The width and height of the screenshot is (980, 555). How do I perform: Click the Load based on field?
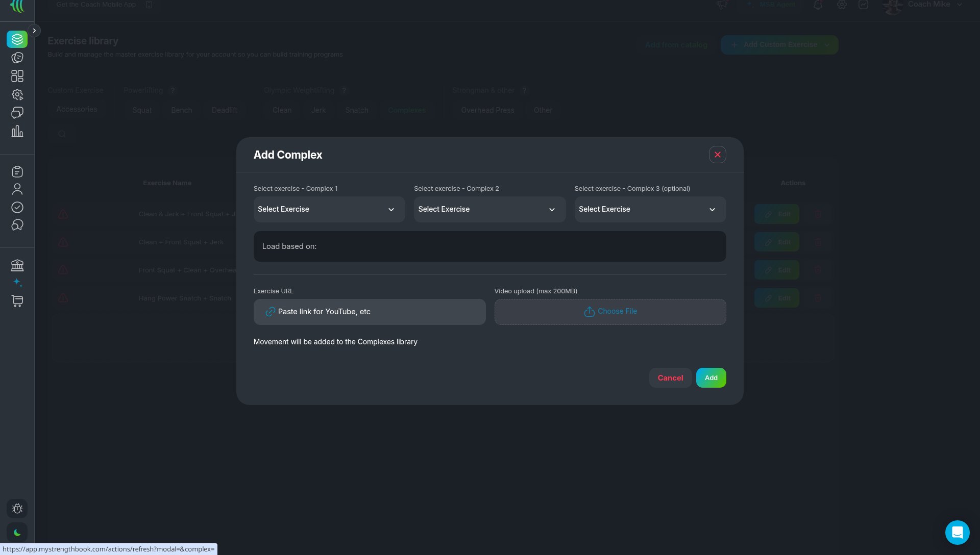coord(489,246)
